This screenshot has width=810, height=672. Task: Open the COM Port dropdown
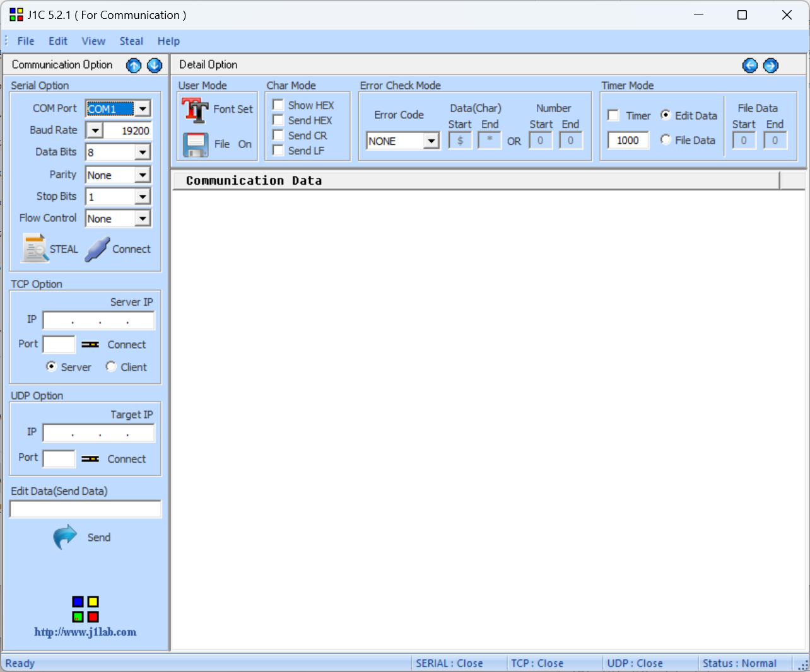point(143,109)
